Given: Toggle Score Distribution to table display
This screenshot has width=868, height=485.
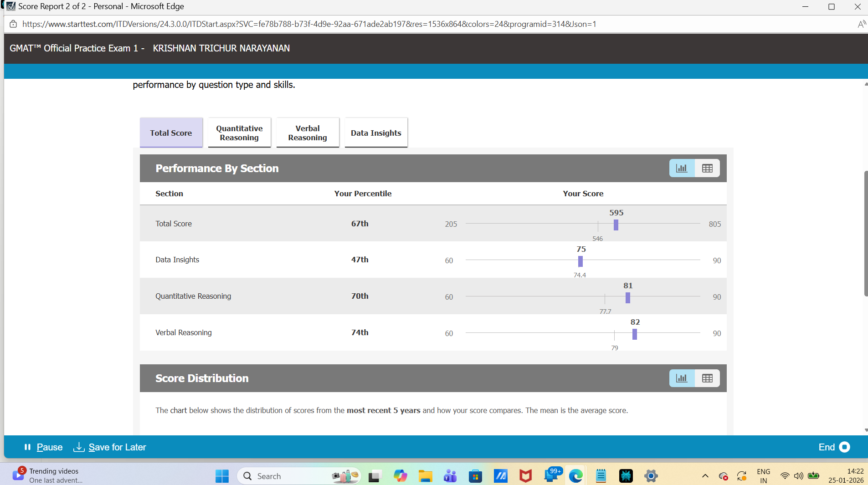Looking at the screenshot, I should (707, 378).
